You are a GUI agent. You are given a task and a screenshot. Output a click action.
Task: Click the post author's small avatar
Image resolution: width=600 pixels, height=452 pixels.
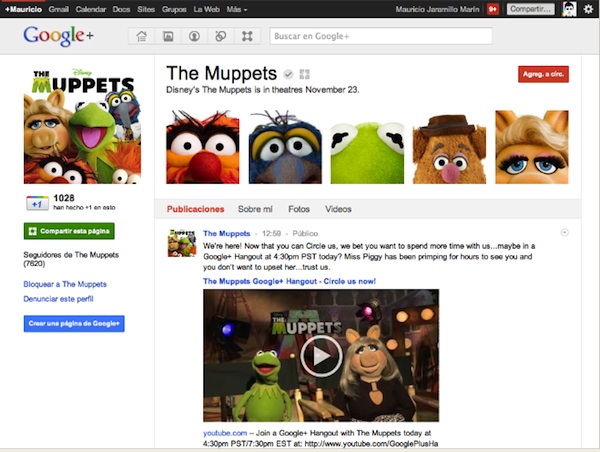(182, 243)
